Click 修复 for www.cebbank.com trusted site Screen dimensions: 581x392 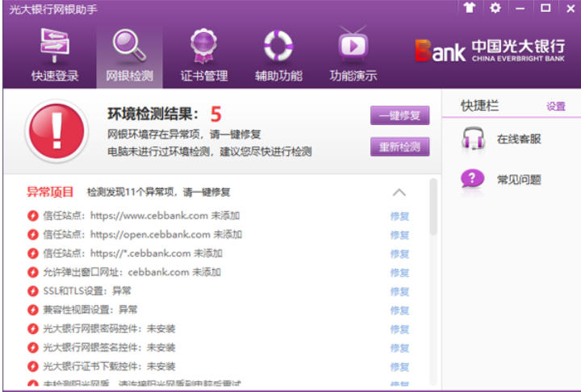tap(399, 216)
